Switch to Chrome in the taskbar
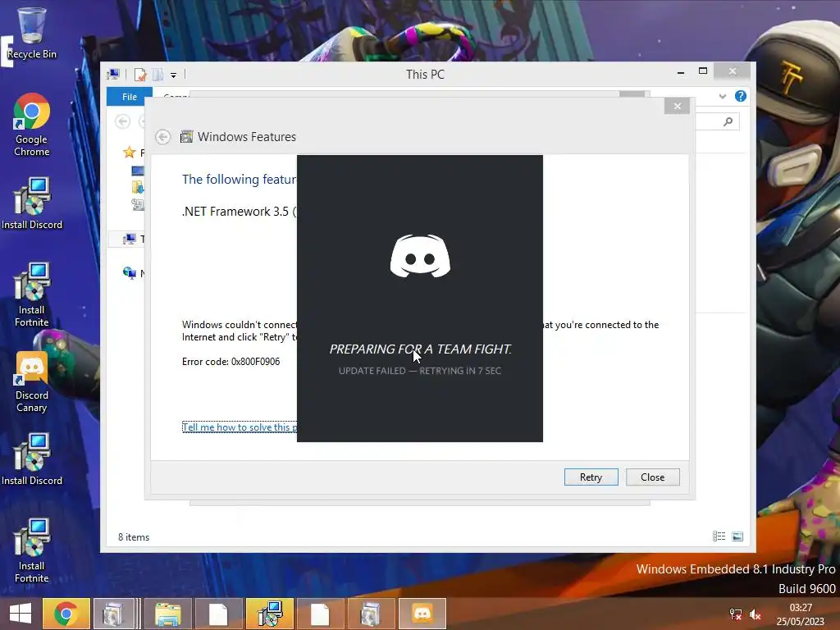 pos(66,614)
